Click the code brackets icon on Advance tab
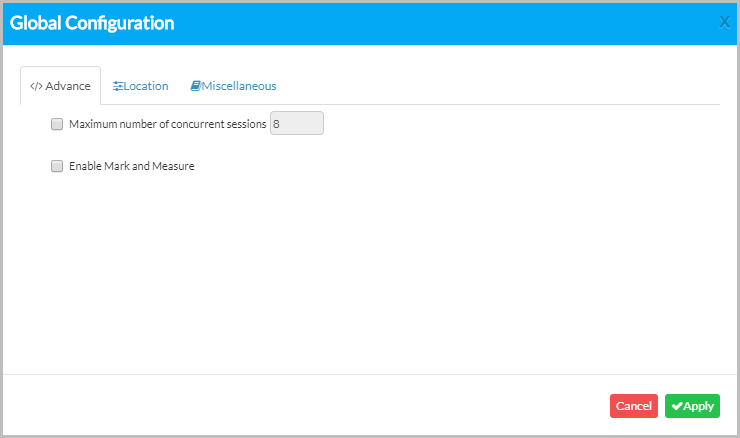 36,86
